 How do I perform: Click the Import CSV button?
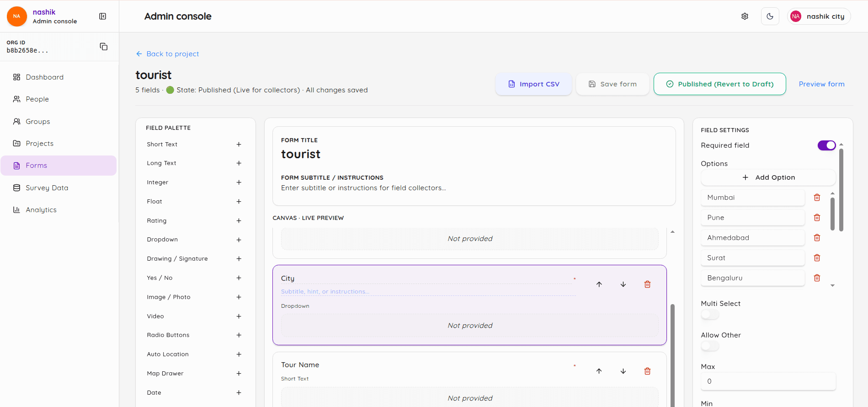533,84
